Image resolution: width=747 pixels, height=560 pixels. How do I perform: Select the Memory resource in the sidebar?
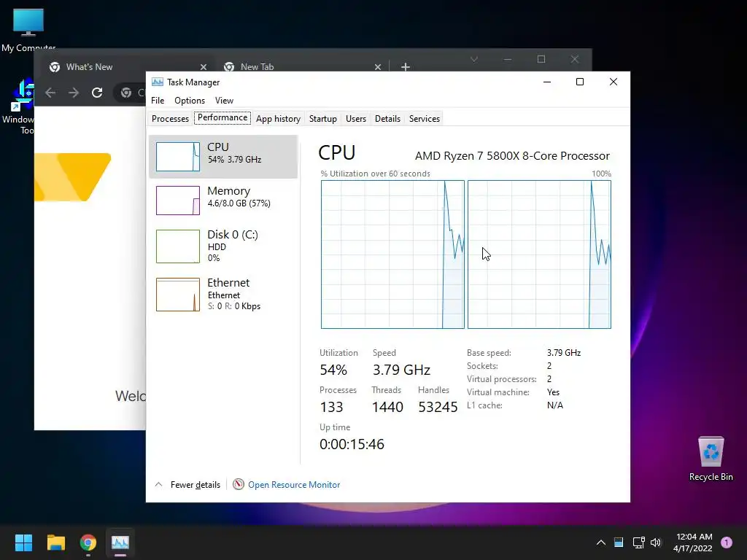pyautogui.click(x=223, y=200)
